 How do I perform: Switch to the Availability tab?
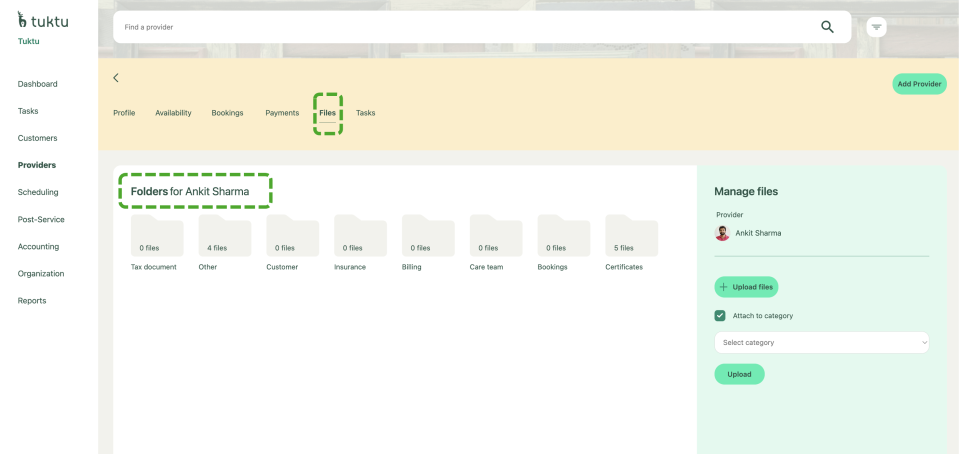click(173, 113)
